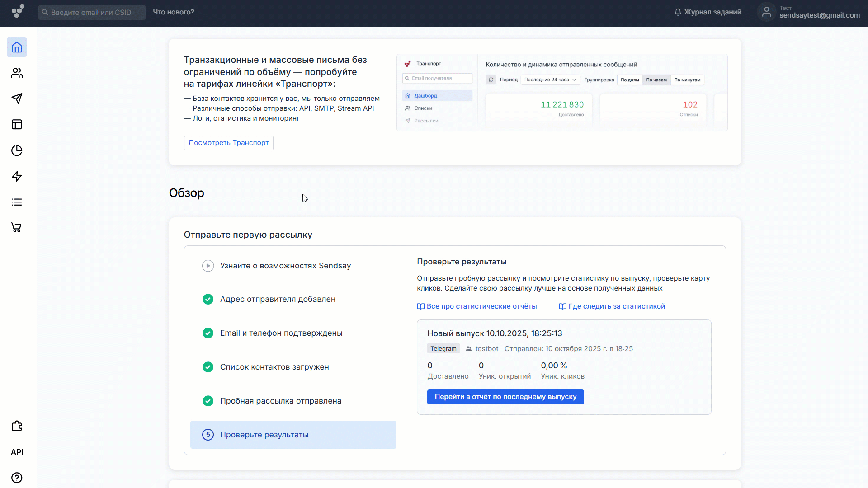The height and width of the screenshot is (488, 868).
Task: Click 'Перейти в отчёт по последнему выпуску' button
Action: pyautogui.click(x=505, y=397)
